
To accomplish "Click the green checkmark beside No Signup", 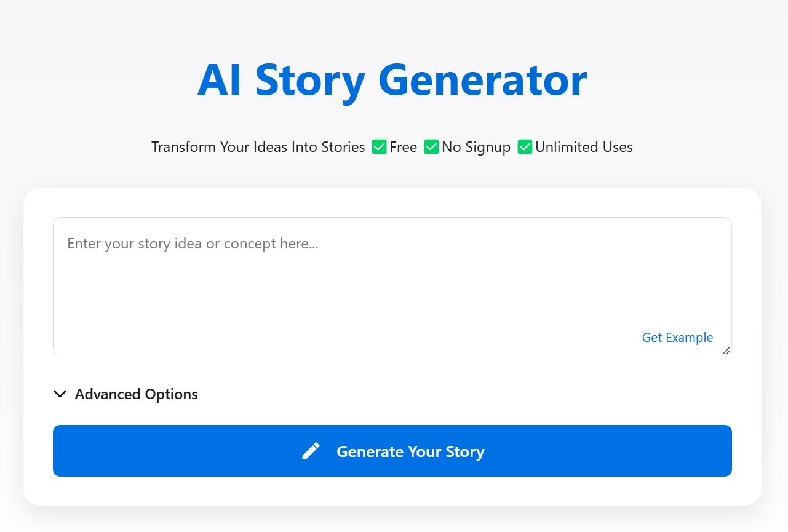I will pyautogui.click(x=431, y=147).
